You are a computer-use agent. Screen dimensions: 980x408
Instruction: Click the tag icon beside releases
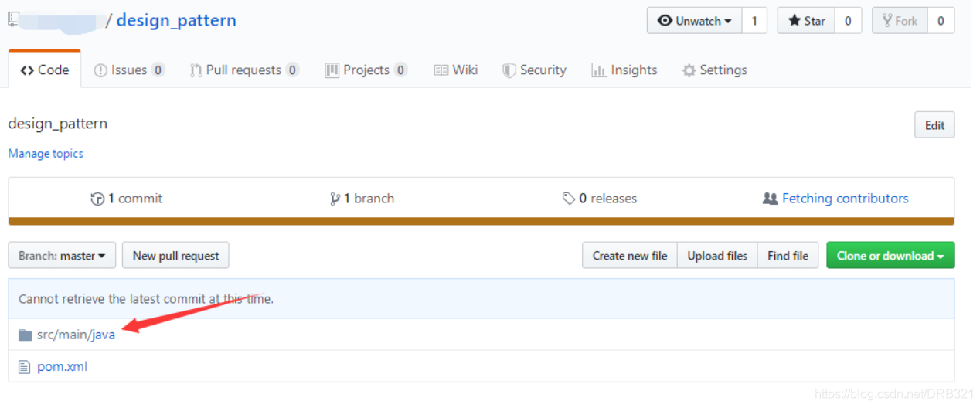pyautogui.click(x=568, y=199)
